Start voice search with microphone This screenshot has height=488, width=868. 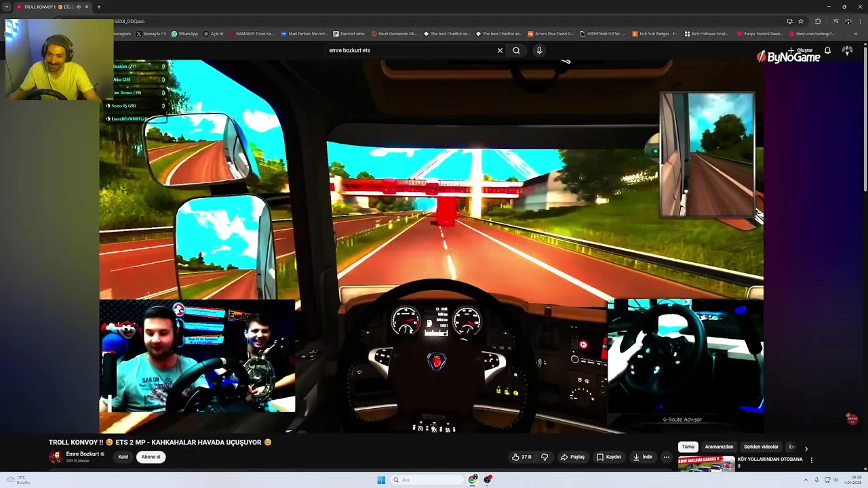tap(539, 50)
